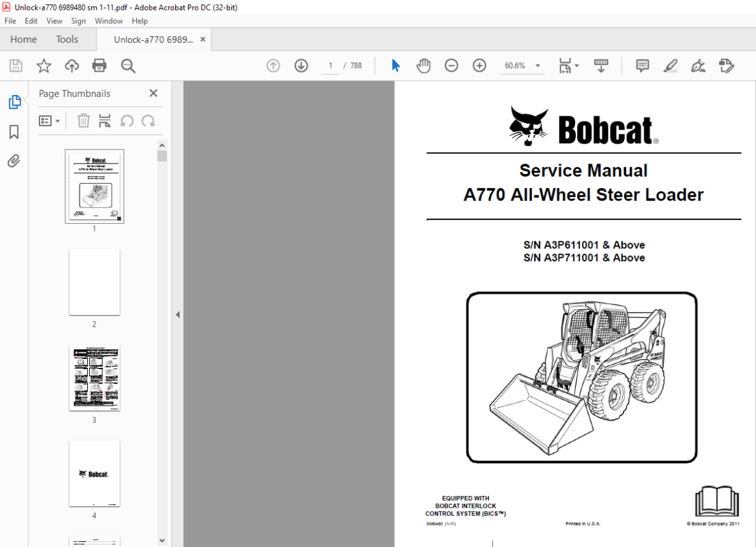Click the 'Service Manual' heading text
756x547 pixels.
[x=583, y=171]
